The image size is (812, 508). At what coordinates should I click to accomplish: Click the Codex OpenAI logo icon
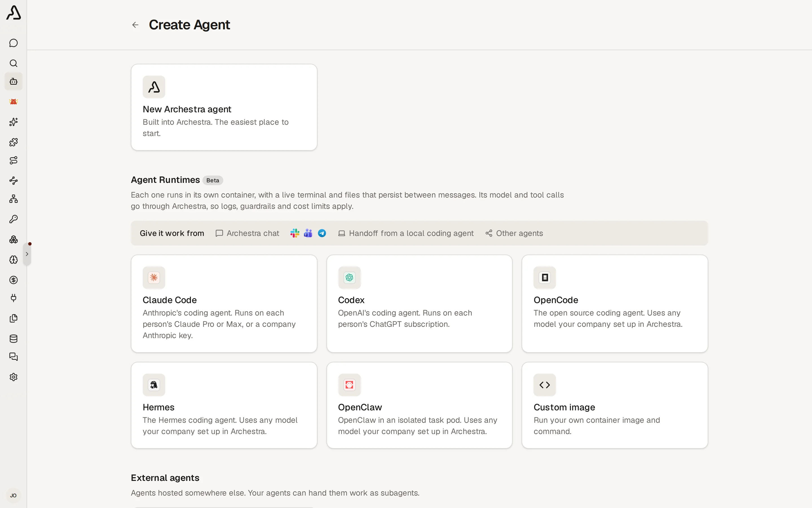click(349, 277)
